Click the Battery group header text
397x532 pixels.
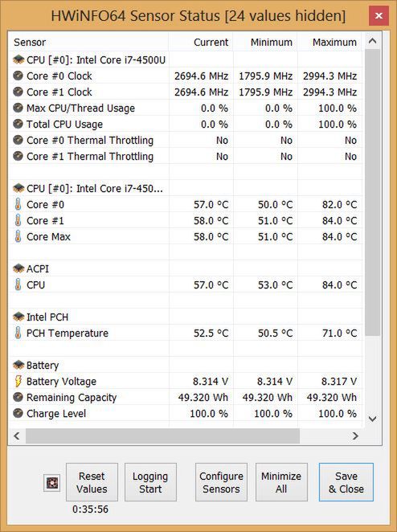tap(43, 365)
